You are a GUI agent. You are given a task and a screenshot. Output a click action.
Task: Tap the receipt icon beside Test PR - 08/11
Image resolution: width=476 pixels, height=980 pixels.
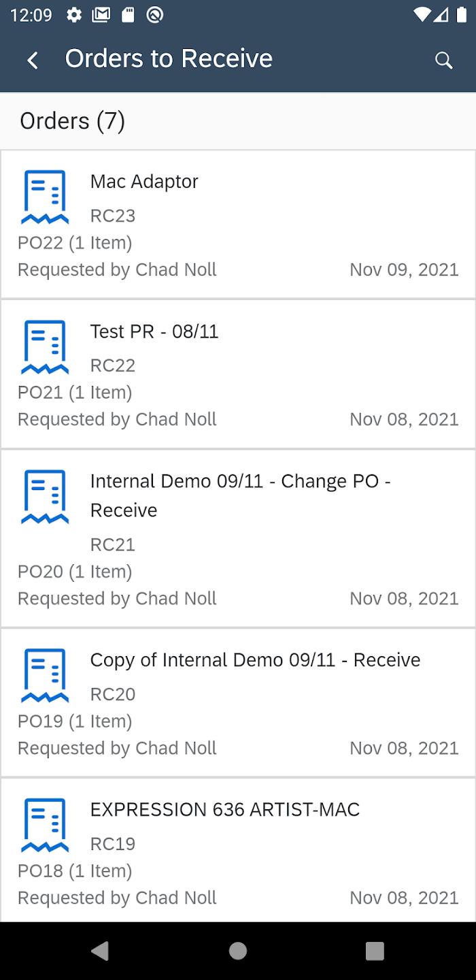click(45, 346)
